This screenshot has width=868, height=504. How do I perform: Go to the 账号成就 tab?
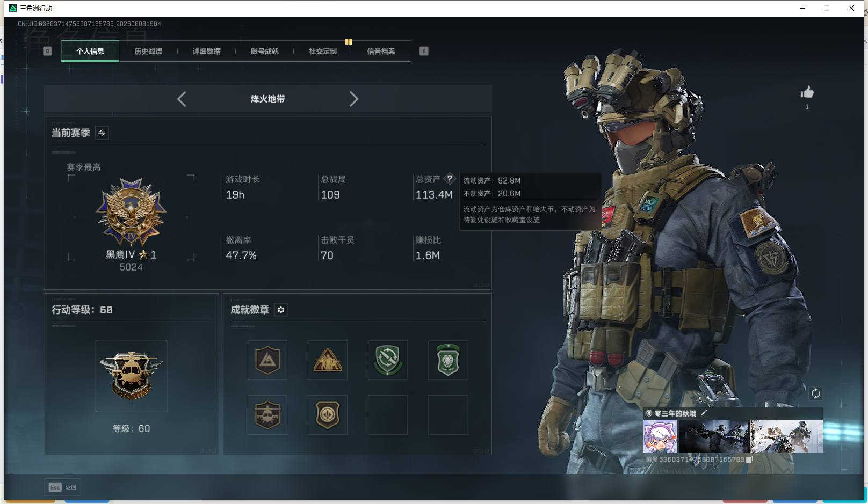[x=265, y=52]
